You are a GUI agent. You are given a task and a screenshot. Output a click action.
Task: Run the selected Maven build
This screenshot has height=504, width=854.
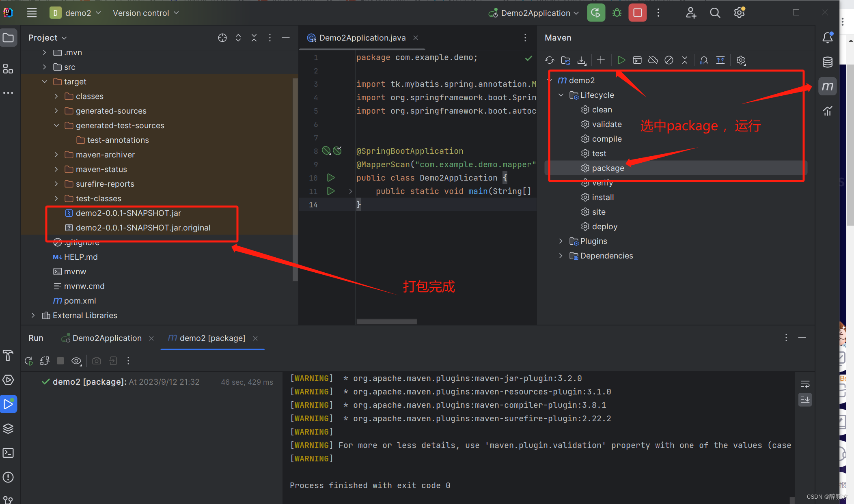point(621,60)
